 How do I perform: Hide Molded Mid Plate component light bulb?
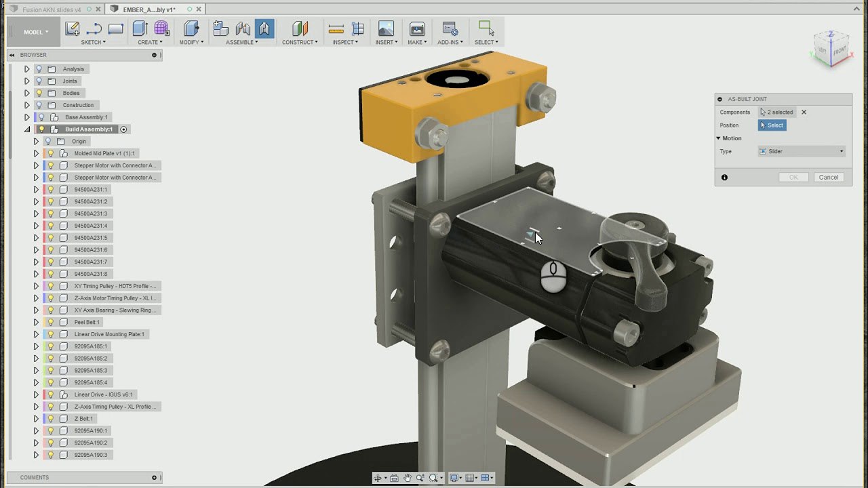51,153
